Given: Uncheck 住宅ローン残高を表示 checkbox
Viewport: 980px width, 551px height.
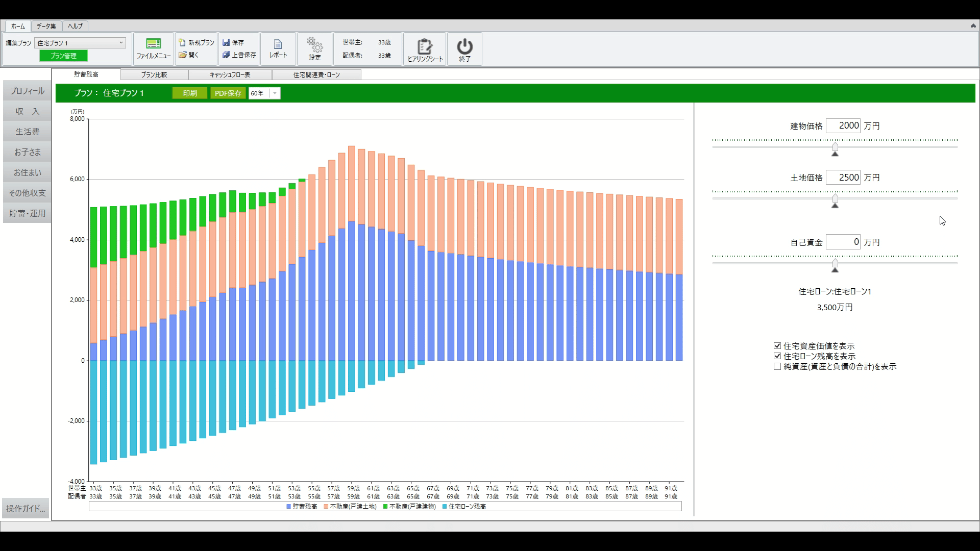Looking at the screenshot, I should [777, 356].
